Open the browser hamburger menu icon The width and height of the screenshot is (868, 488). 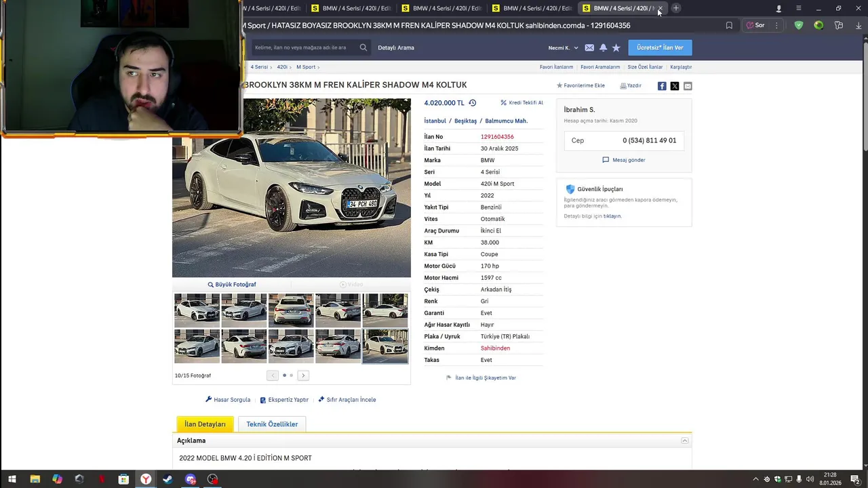[798, 8]
